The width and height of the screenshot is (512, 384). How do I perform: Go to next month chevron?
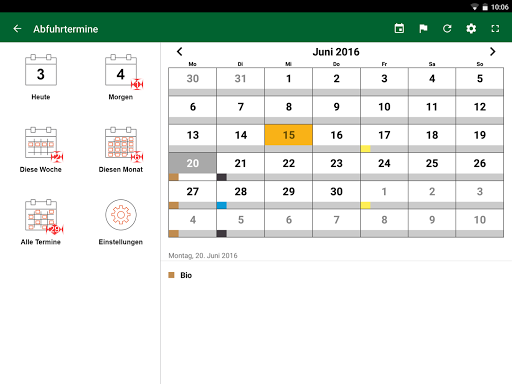493,52
